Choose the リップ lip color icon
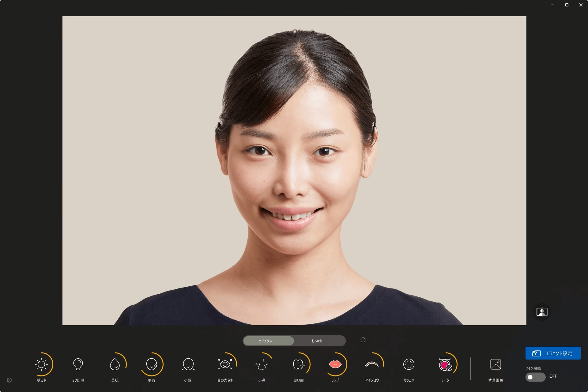This screenshot has height=392, width=588. pyautogui.click(x=335, y=364)
